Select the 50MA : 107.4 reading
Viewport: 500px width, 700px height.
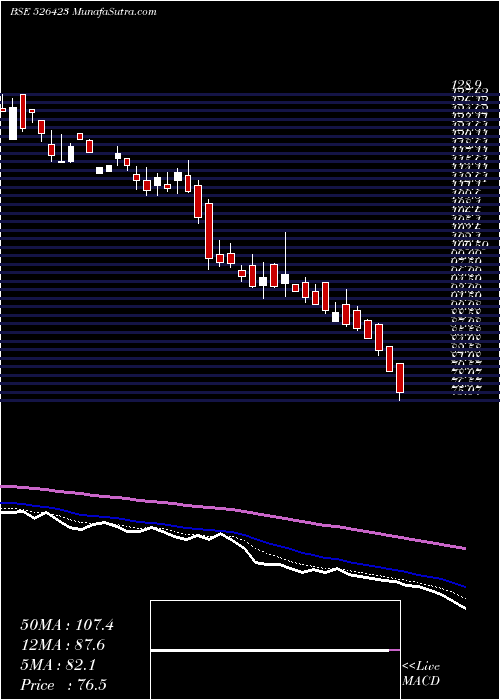[67, 625]
